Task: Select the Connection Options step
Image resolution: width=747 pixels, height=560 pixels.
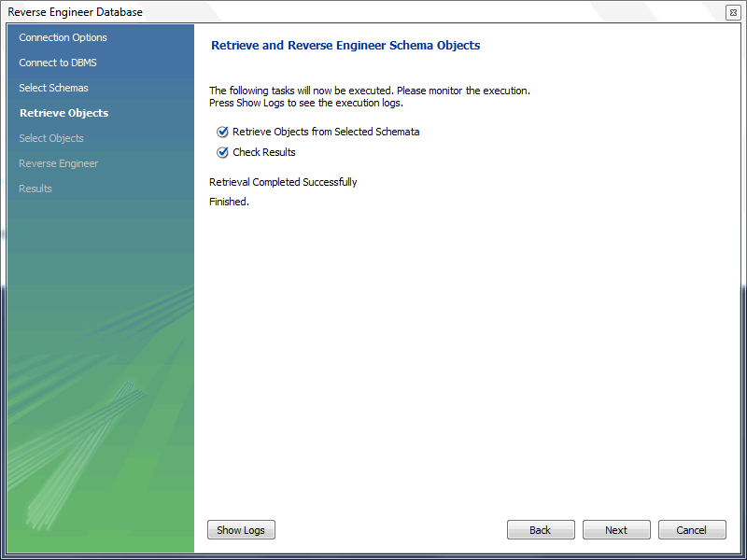Action: click(x=63, y=37)
